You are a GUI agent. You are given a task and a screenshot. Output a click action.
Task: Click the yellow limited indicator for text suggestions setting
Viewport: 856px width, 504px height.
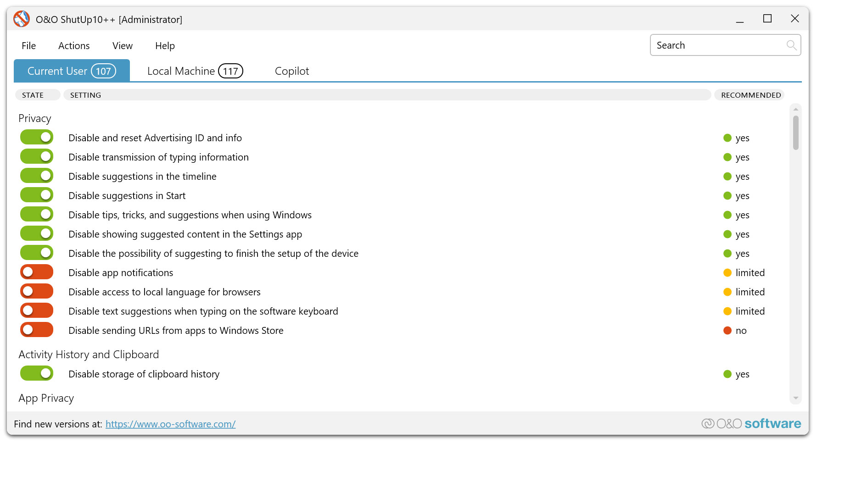tap(727, 311)
